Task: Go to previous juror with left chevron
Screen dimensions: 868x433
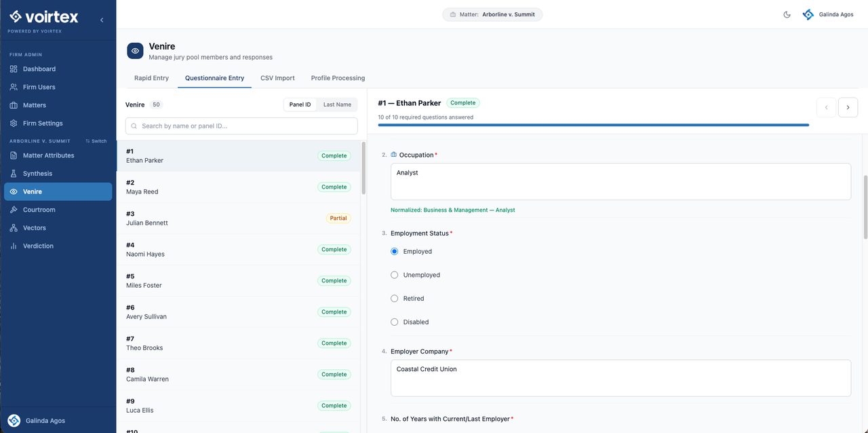Action: point(826,107)
